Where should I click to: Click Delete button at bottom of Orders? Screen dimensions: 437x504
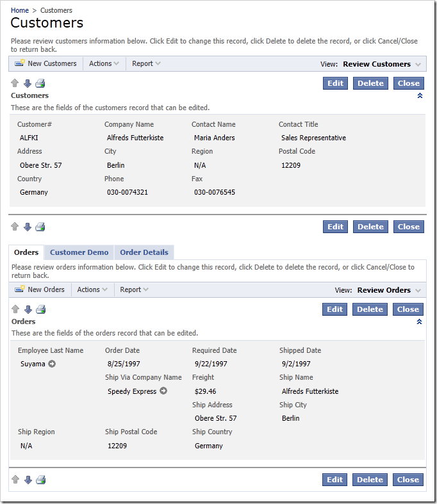click(x=370, y=480)
